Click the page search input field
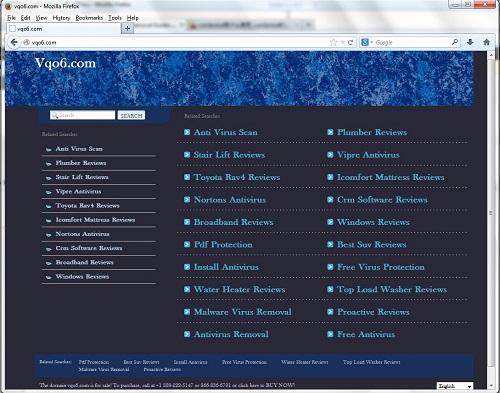Screen dimensions: 500x393 [82, 115]
